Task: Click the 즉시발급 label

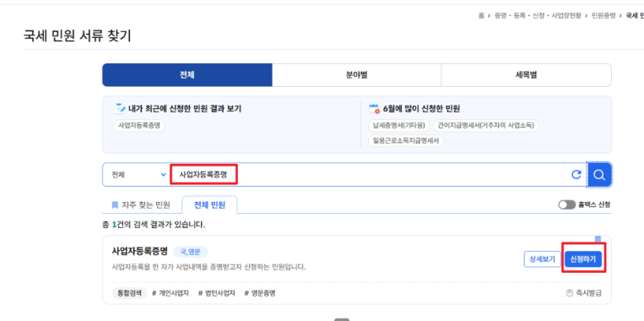Action: pyautogui.click(x=588, y=293)
